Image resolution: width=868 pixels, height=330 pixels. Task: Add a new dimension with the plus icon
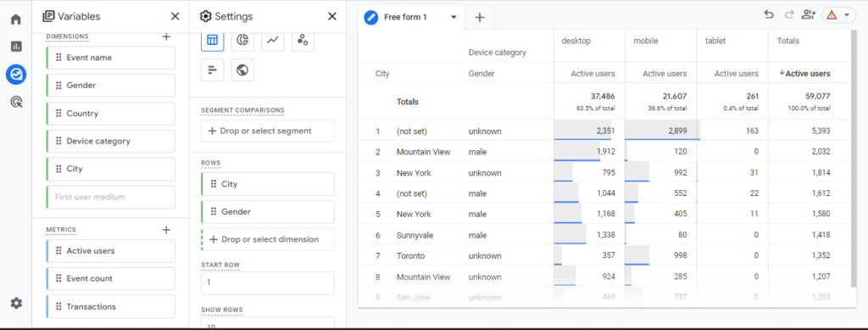tap(166, 36)
